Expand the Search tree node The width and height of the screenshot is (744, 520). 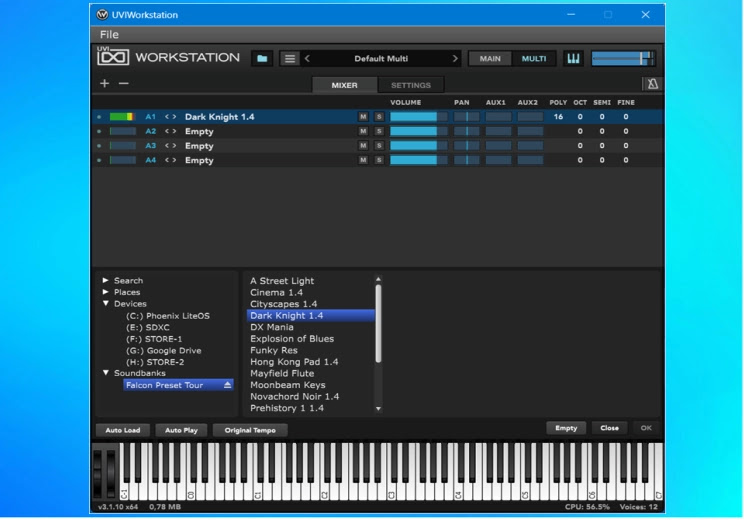click(x=106, y=280)
